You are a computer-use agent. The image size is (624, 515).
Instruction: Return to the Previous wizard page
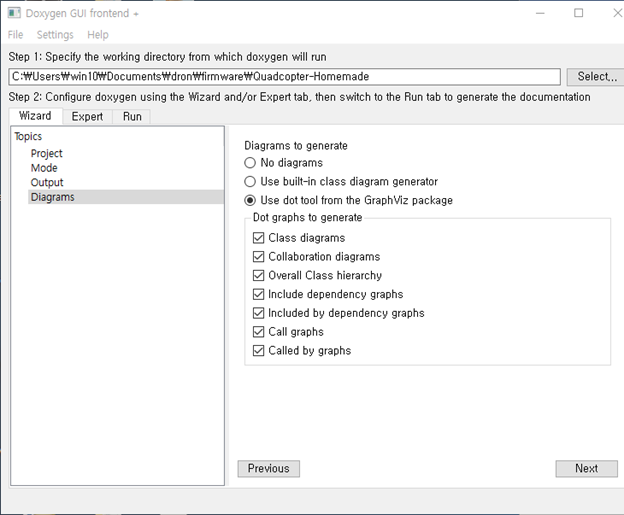269,468
